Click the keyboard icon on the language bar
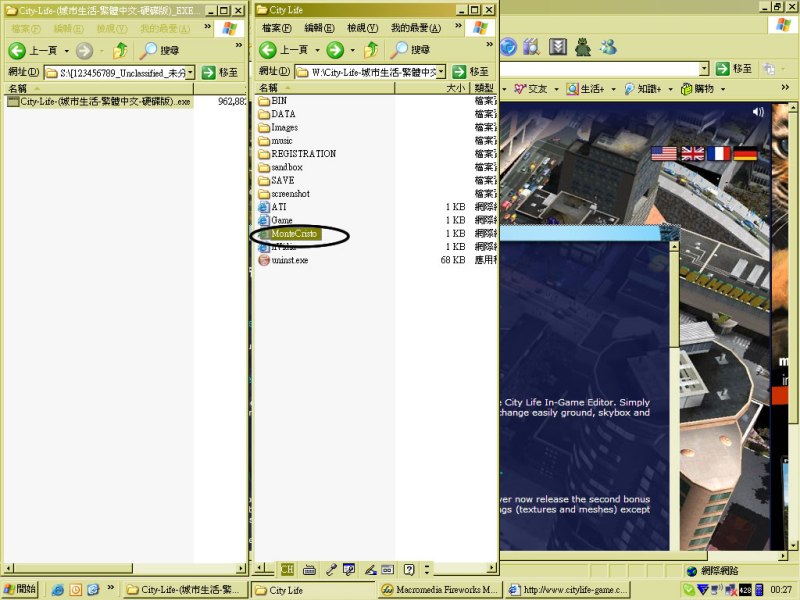Image resolution: width=800 pixels, height=600 pixels. (309, 569)
